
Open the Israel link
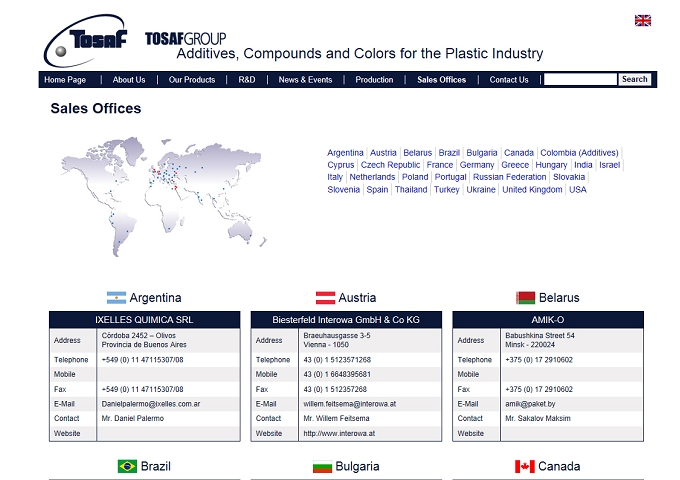click(609, 165)
